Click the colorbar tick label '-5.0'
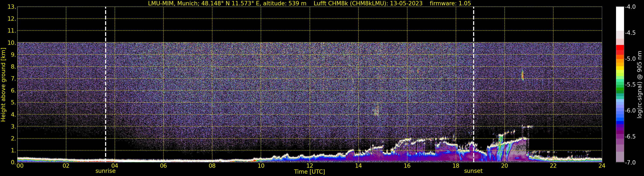This screenshot has height=176, width=644. 631,59
